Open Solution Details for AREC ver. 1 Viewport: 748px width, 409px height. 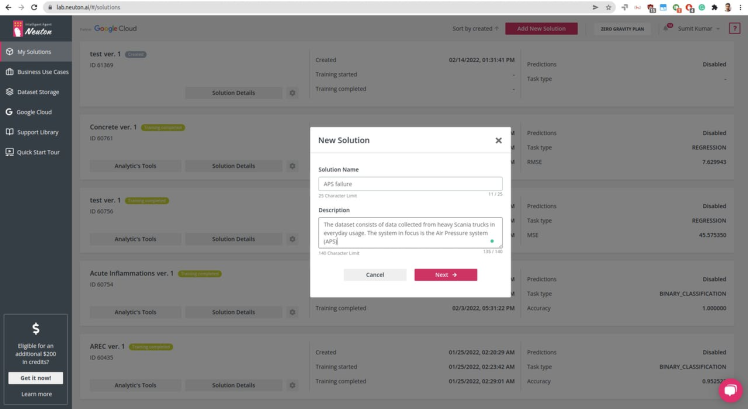coord(234,385)
